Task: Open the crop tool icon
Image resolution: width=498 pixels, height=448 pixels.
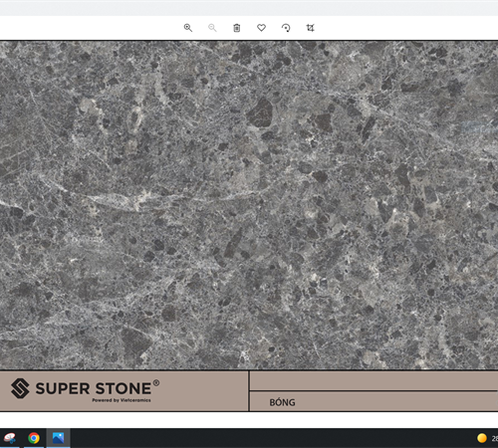Action: click(x=310, y=28)
